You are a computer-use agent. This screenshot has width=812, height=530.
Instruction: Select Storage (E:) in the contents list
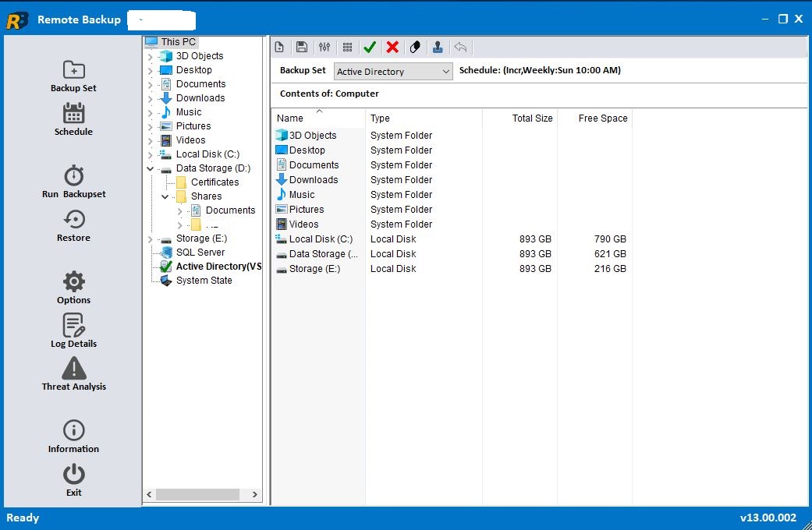point(314,269)
